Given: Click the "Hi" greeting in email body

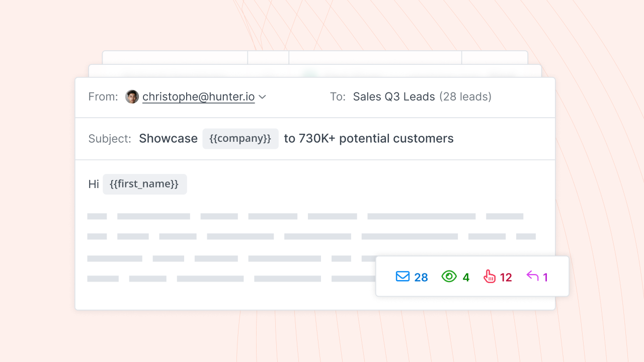Looking at the screenshot, I should [94, 185].
